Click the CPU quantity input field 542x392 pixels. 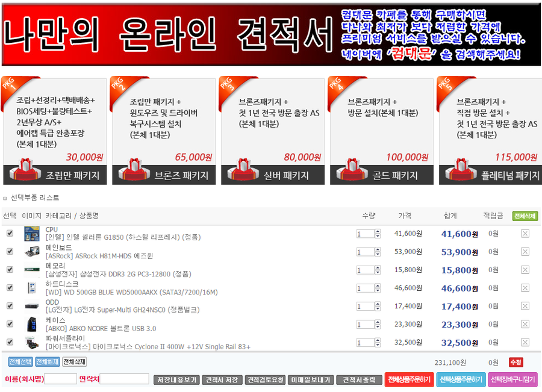366,234
